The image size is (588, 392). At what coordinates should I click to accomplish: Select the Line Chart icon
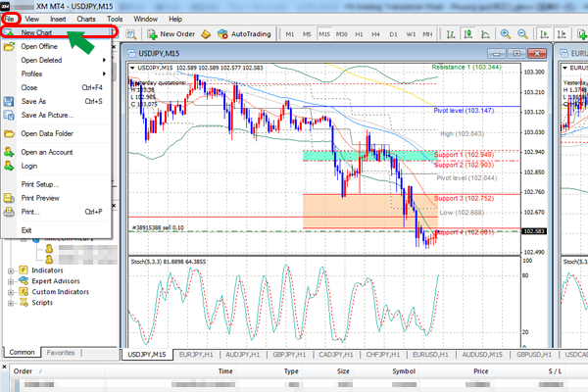(x=485, y=34)
